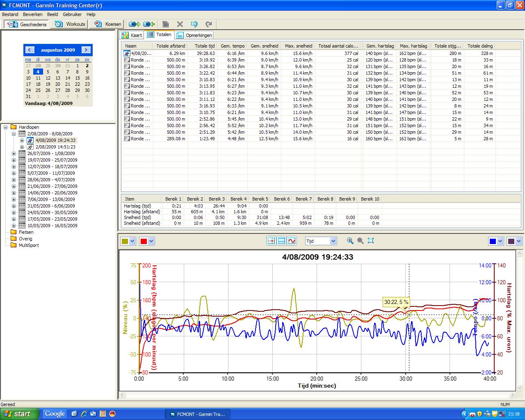Open the red series color dropdown
The height and width of the screenshot is (420, 525).
(151, 241)
